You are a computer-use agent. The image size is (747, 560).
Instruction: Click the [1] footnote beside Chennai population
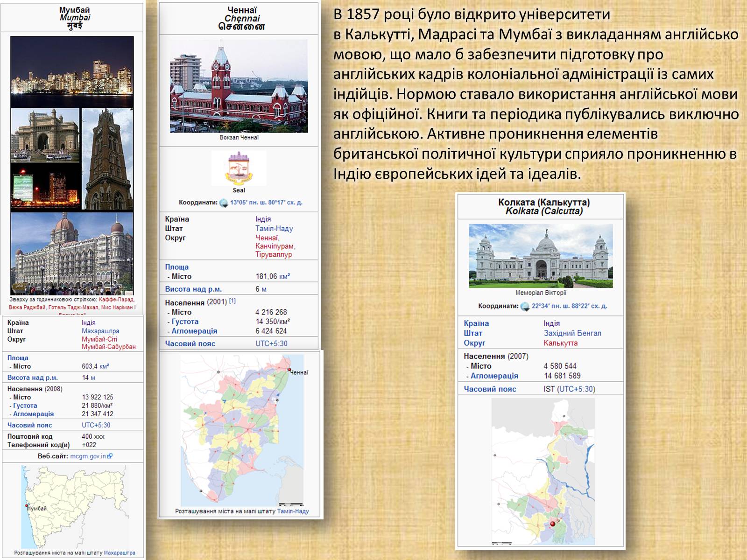pyautogui.click(x=233, y=301)
